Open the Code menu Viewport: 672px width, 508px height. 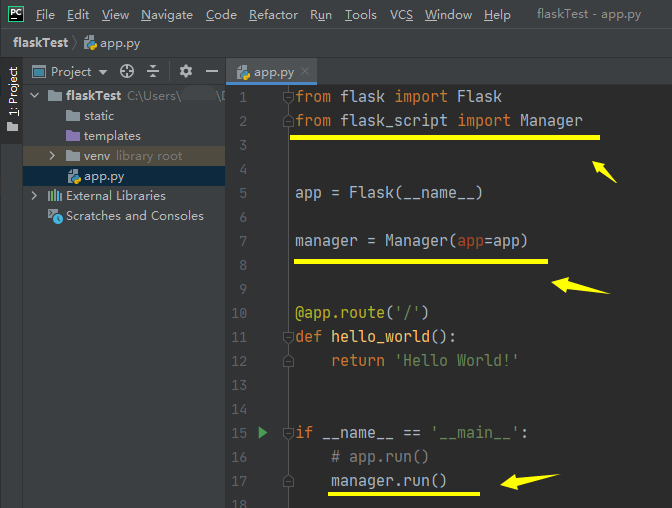[221, 15]
